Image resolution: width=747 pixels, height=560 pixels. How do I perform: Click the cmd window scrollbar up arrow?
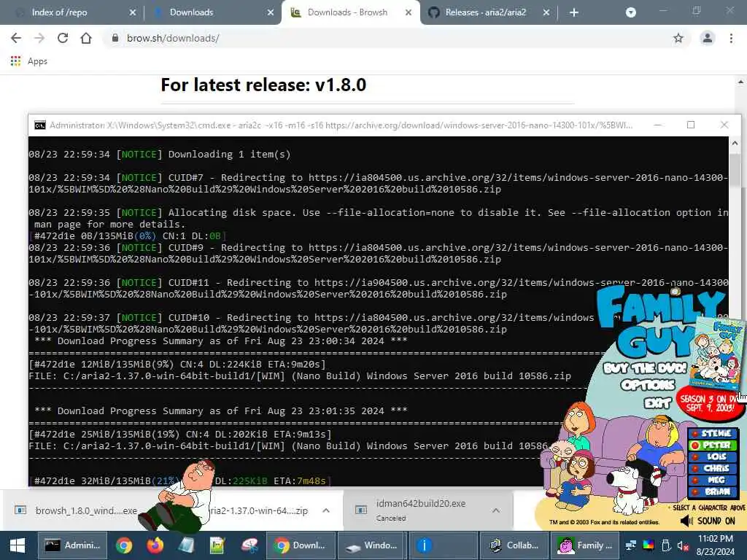(x=735, y=143)
